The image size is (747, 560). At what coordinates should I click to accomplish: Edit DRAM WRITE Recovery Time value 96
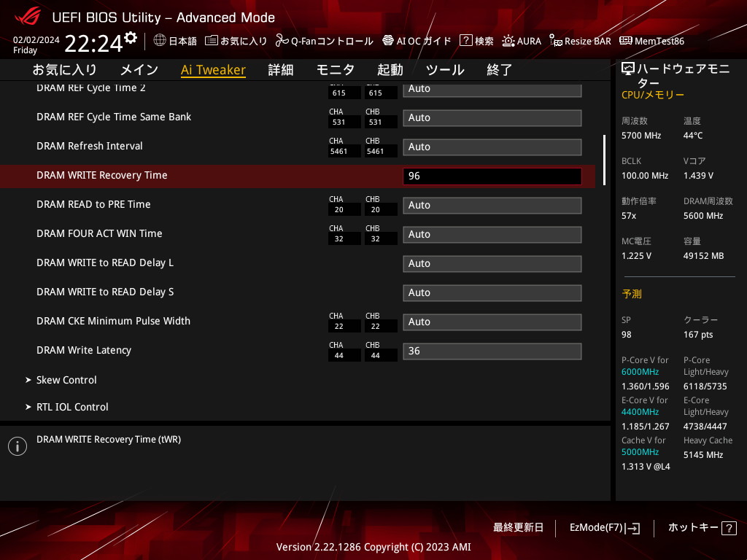492,176
